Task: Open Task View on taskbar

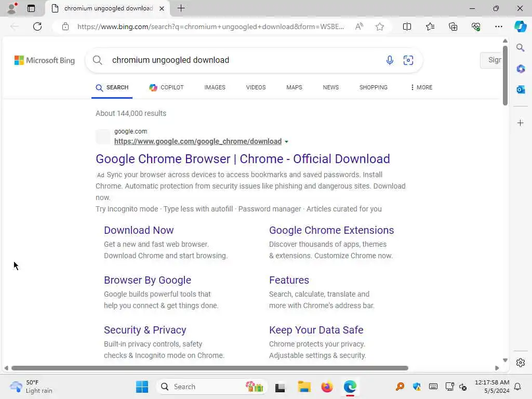Action: pyautogui.click(x=280, y=387)
